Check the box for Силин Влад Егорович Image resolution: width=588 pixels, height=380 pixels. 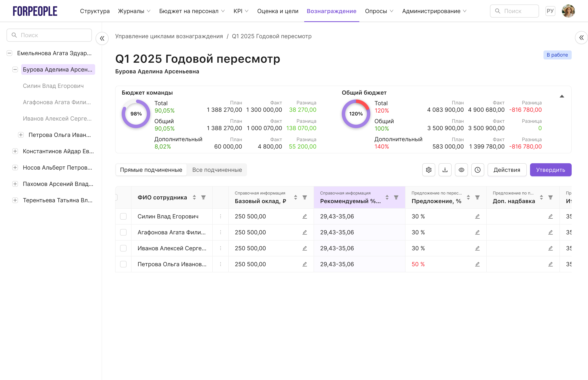[x=123, y=216]
